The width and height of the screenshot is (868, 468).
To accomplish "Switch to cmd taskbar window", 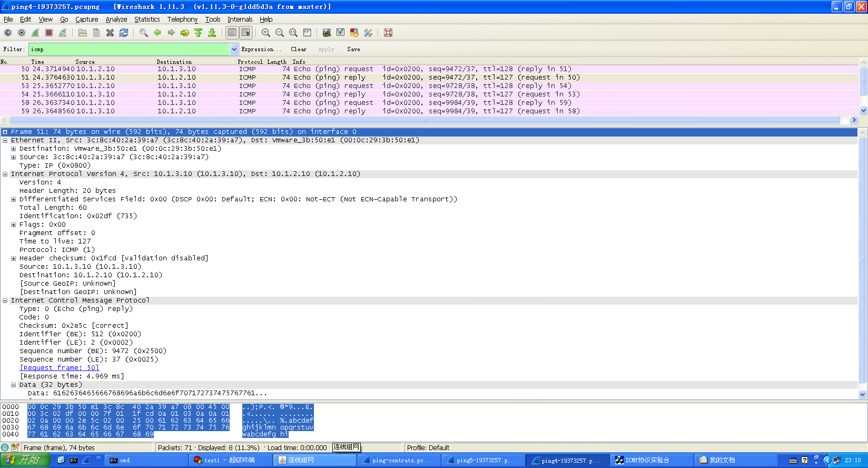I will coord(147,460).
